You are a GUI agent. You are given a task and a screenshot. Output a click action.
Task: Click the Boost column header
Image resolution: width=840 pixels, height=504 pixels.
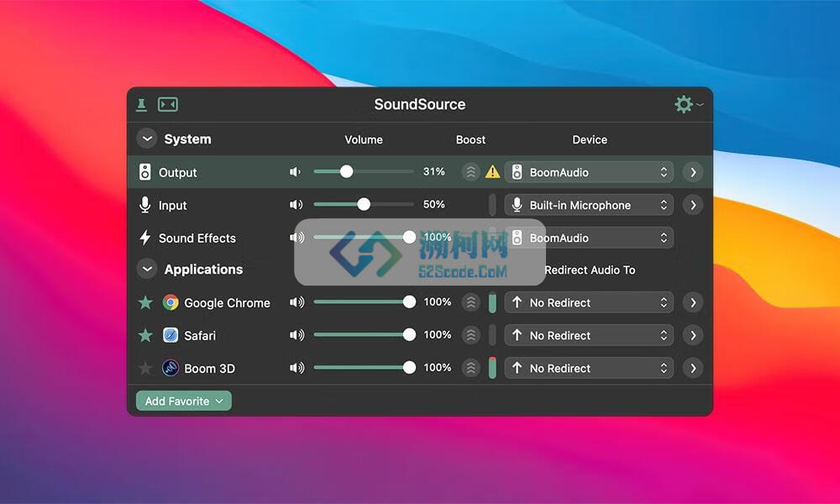point(470,139)
